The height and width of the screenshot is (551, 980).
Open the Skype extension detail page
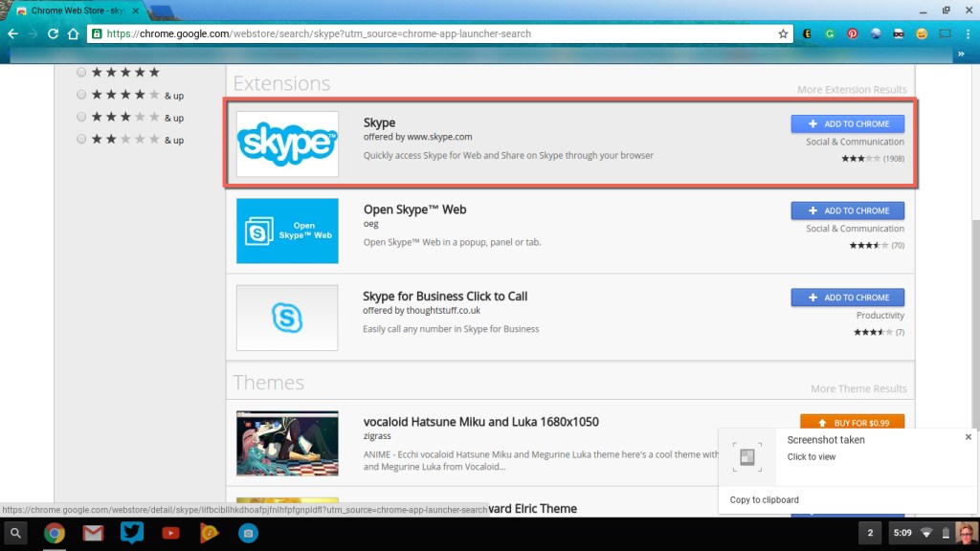pos(380,122)
